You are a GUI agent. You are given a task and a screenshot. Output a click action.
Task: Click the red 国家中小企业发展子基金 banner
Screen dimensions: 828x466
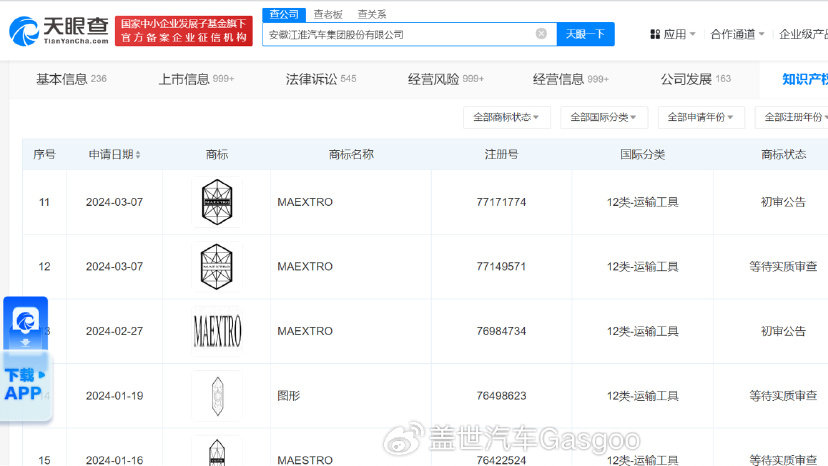pyautogui.click(x=184, y=31)
